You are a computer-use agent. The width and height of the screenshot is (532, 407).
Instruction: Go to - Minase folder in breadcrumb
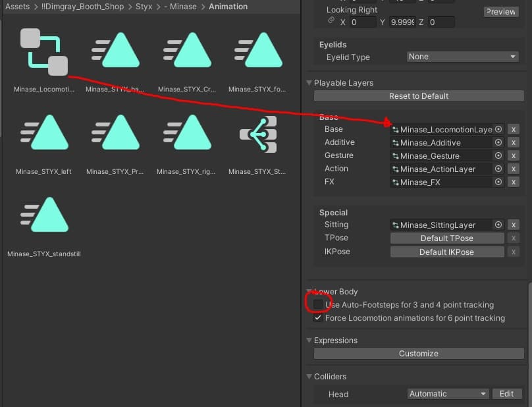(180, 7)
